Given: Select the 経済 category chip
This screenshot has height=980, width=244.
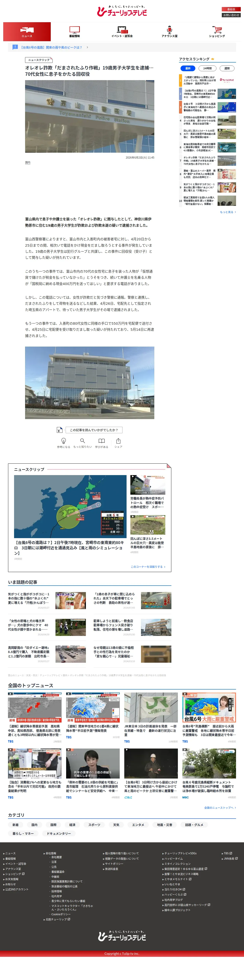Looking at the screenshot, I should (72, 825).
